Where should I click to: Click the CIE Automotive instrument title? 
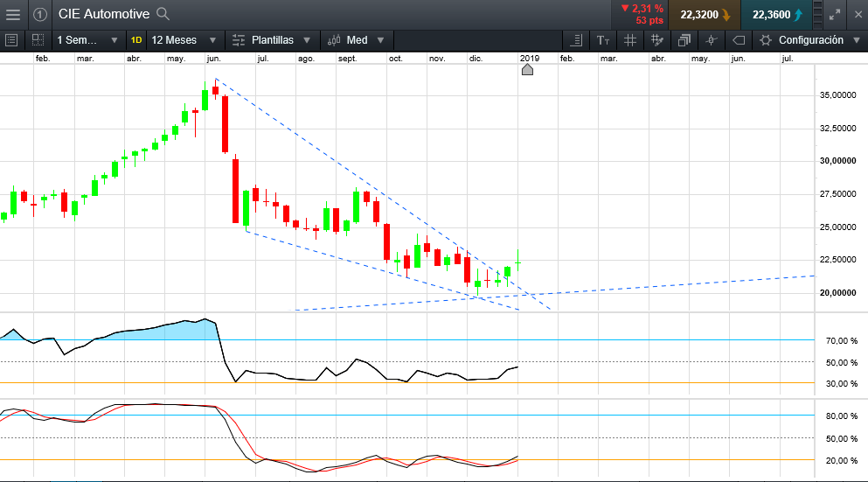(x=104, y=14)
